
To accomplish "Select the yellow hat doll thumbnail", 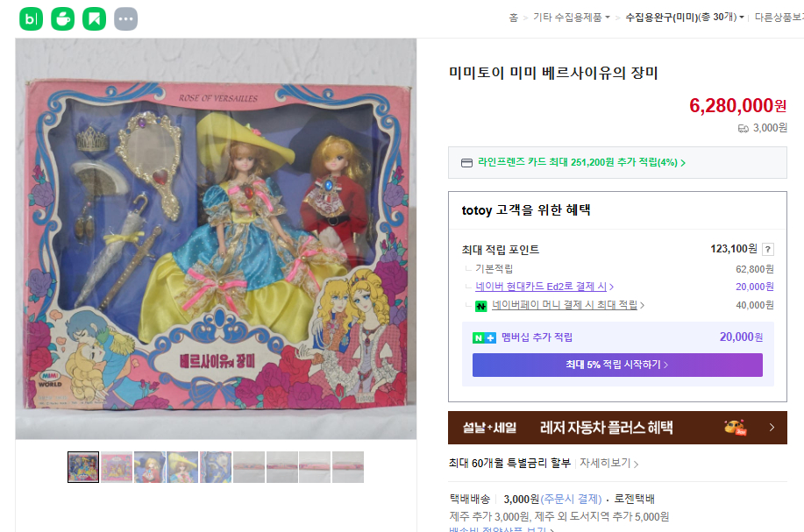I will pos(182,467).
